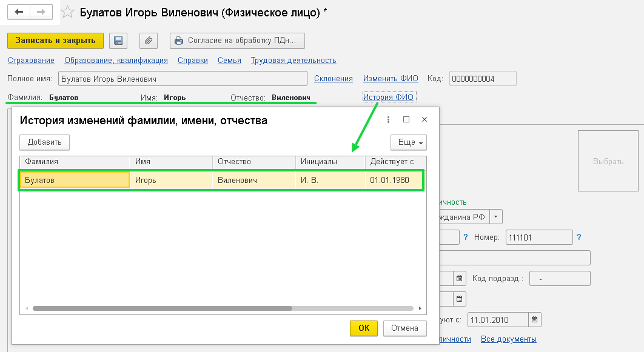Click the Добавить button in dialog
Image resolution: width=644 pixels, height=352 pixels.
click(x=44, y=142)
